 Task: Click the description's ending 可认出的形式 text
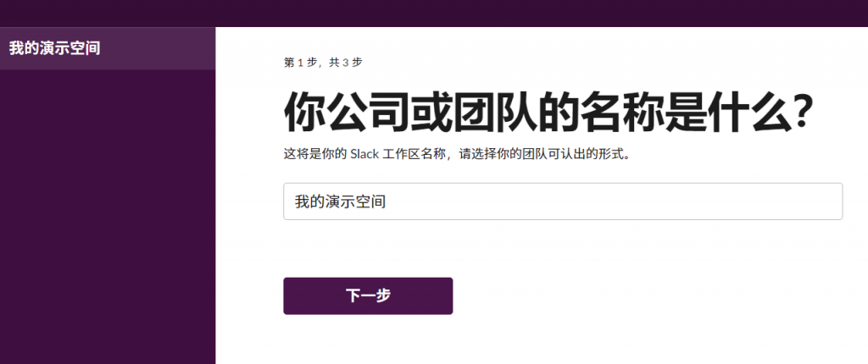587,154
